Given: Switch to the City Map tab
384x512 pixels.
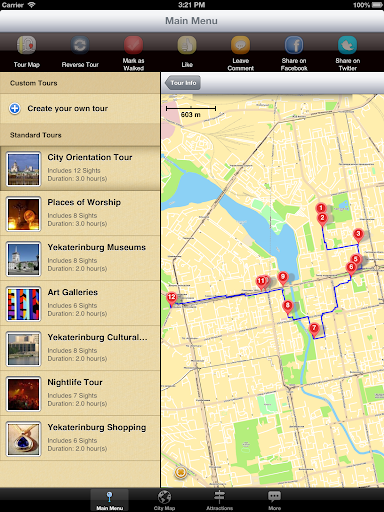Looking at the screenshot, I should 164,500.
